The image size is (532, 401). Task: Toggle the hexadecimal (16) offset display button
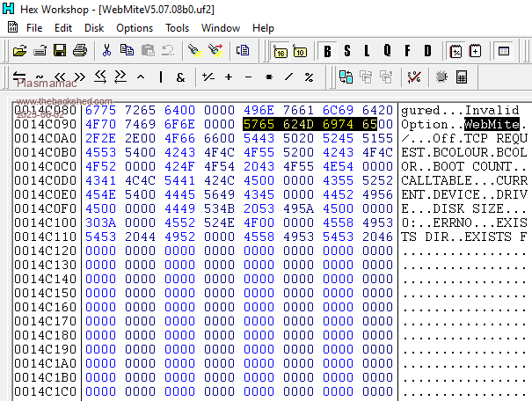point(280,51)
